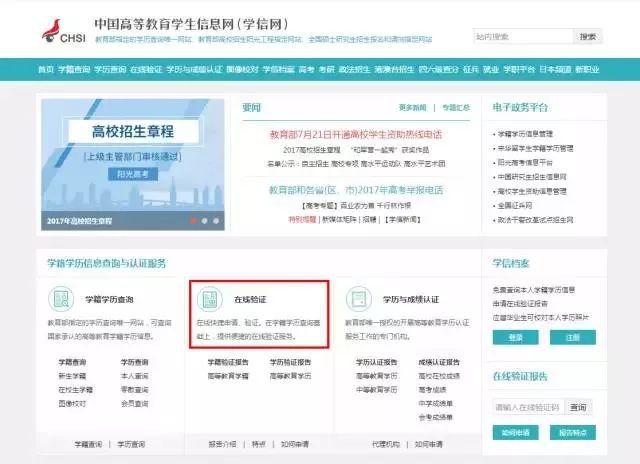Viewport: 640px width, 464px height.
Task: Go to 高考 in the navigation bar
Action: click(306, 69)
